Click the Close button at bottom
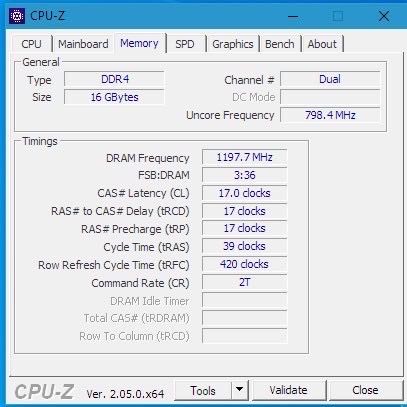This screenshot has width=407, height=407. (x=365, y=390)
